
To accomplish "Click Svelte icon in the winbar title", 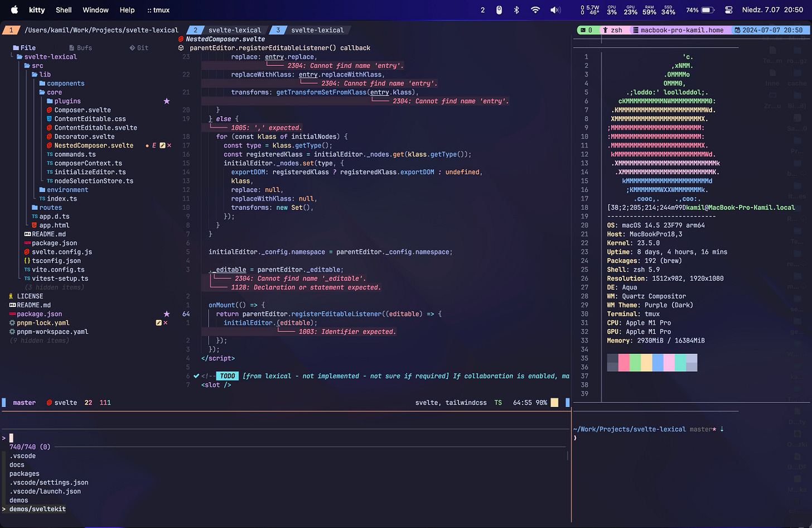I will [181, 39].
